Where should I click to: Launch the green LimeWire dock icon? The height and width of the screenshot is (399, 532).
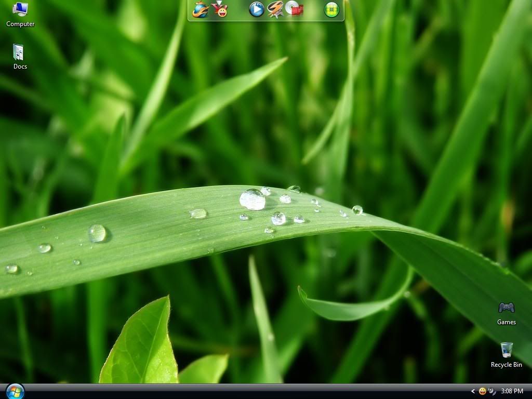[332, 9]
